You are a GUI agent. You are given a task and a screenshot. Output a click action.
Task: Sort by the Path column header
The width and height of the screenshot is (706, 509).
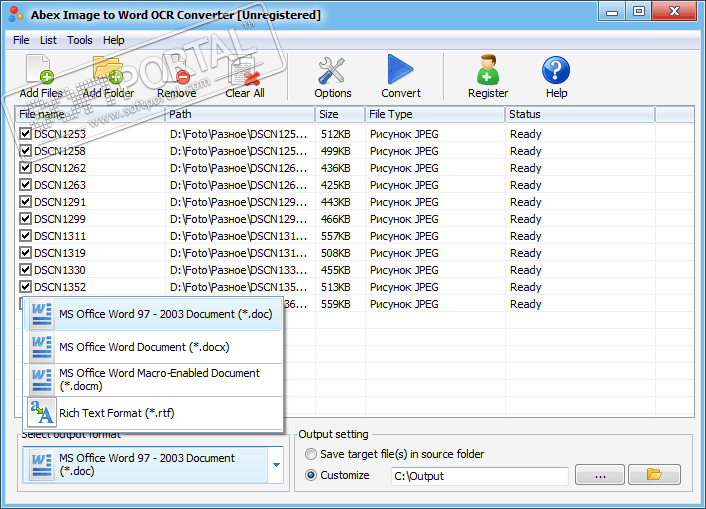tap(240, 114)
